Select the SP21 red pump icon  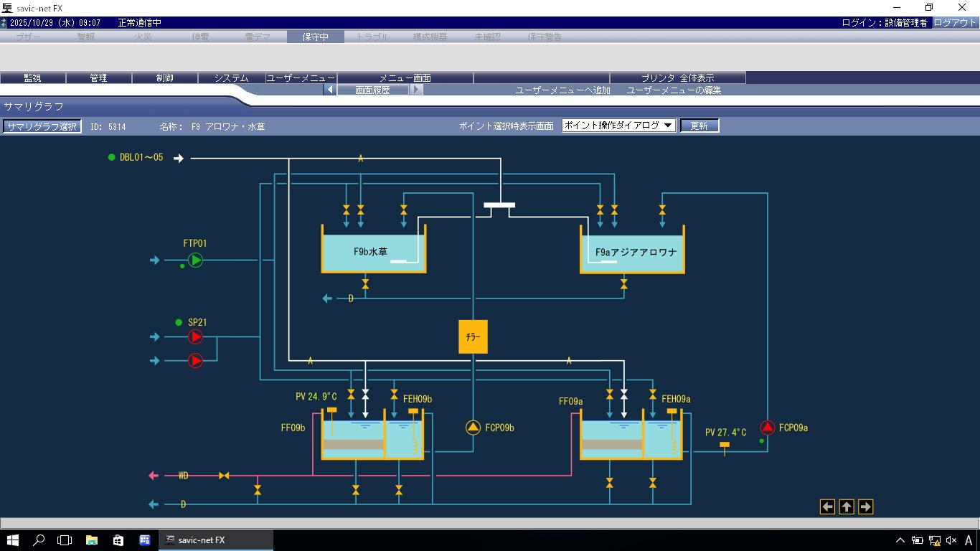click(195, 336)
